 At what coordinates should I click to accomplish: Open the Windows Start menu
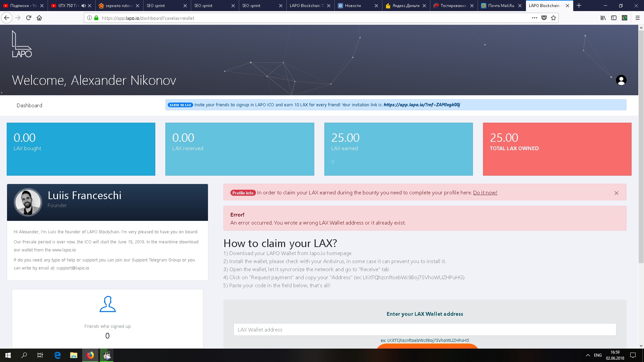point(8,355)
